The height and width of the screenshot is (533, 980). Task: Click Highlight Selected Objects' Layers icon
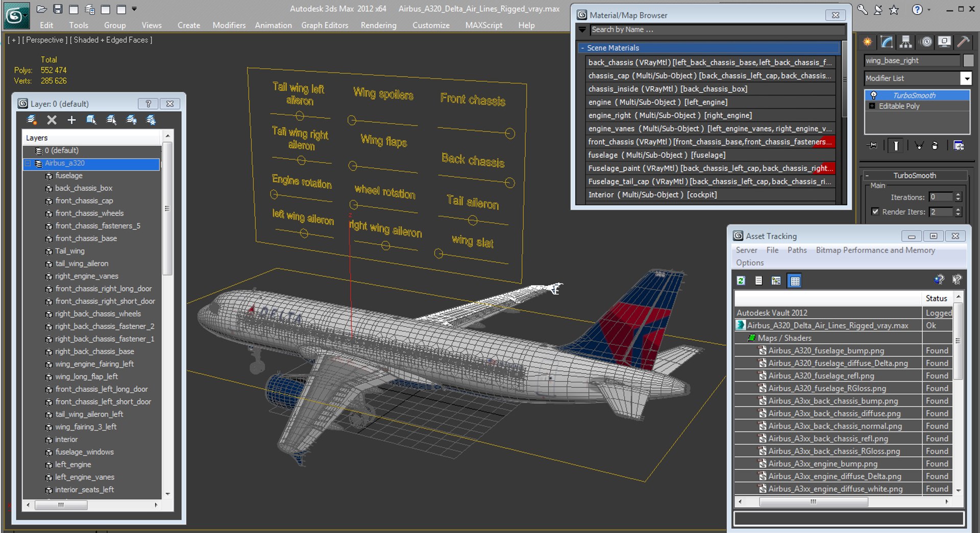tap(111, 120)
